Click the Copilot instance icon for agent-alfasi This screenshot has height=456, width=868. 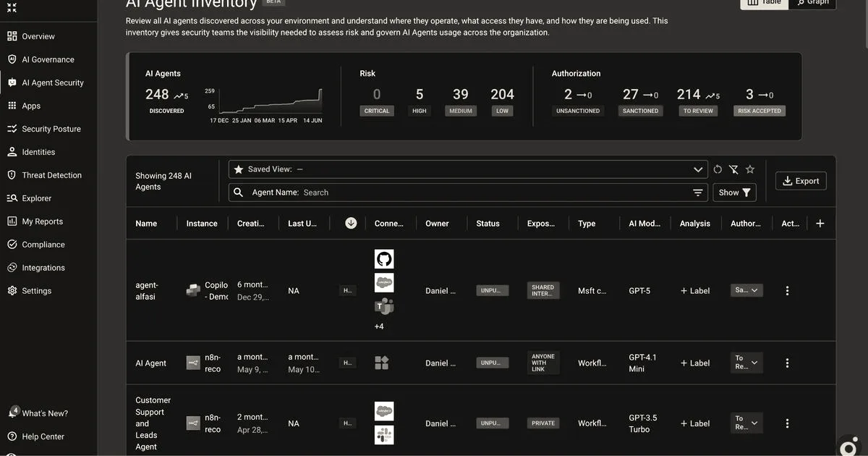pyautogui.click(x=193, y=290)
